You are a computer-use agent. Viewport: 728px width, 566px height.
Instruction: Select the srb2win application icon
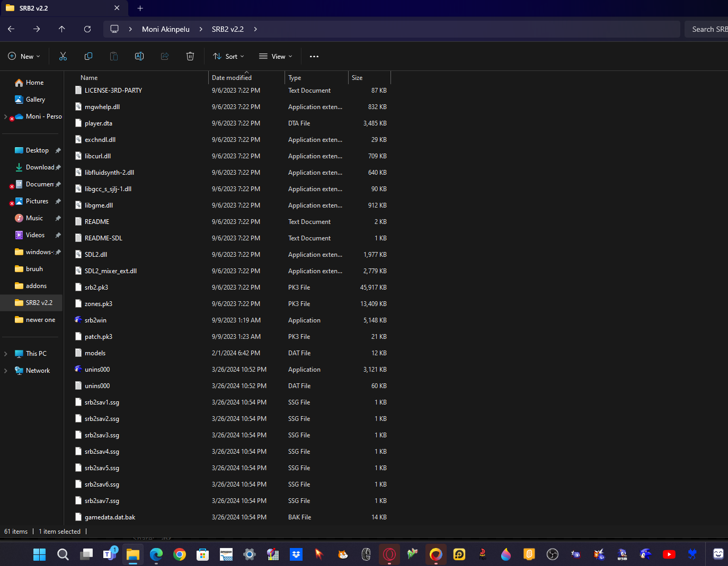coord(78,320)
